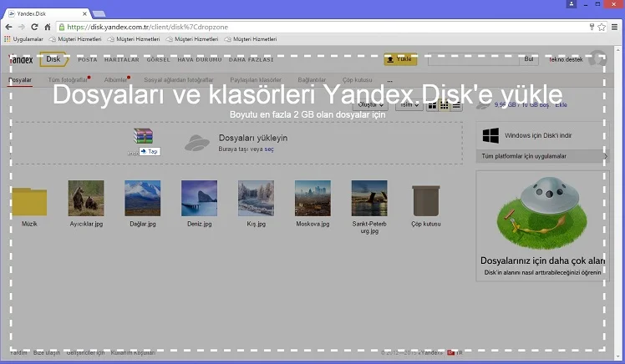
Task: Open the Müzik folder
Action: 29,200
